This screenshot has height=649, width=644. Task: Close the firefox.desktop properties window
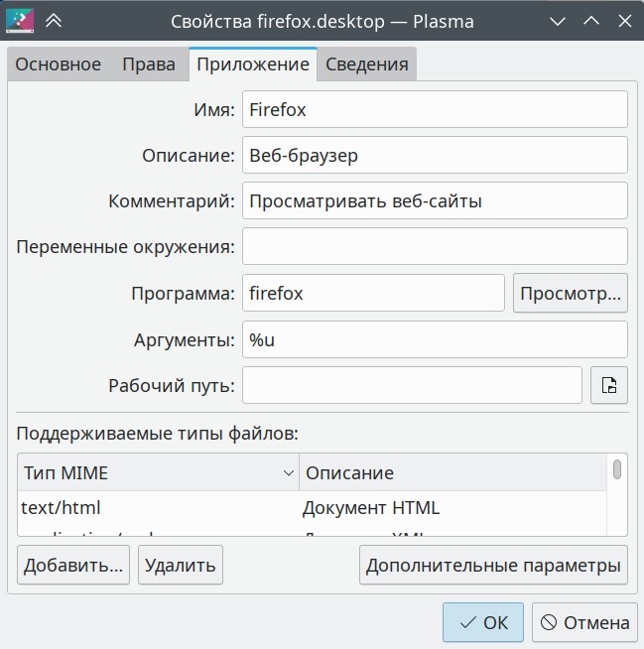coord(624,21)
